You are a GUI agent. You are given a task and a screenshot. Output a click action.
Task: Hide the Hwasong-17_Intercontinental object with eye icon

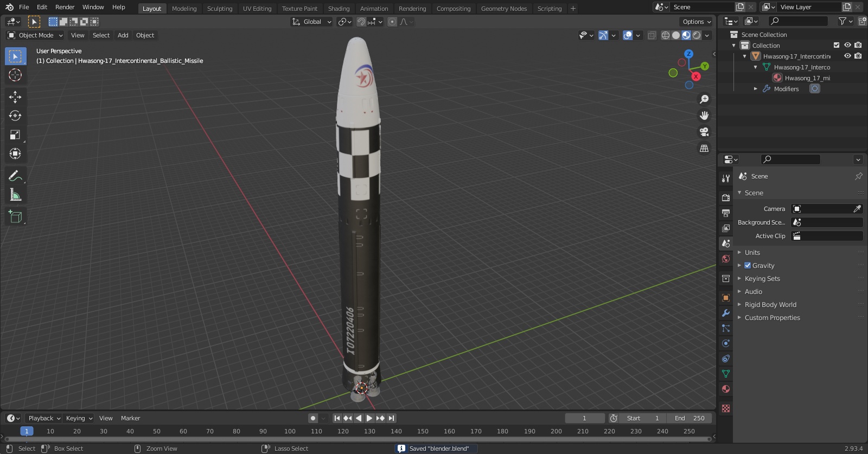point(847,56)
